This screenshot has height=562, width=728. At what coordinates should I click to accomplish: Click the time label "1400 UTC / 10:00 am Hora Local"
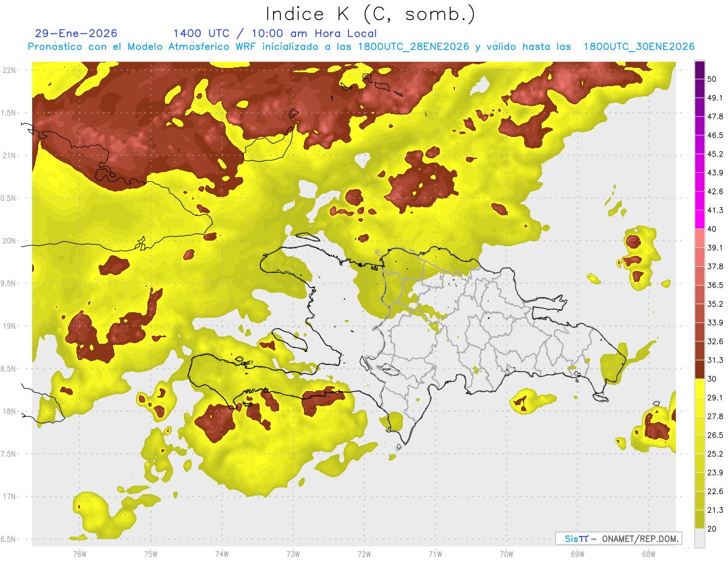point(275,33)
